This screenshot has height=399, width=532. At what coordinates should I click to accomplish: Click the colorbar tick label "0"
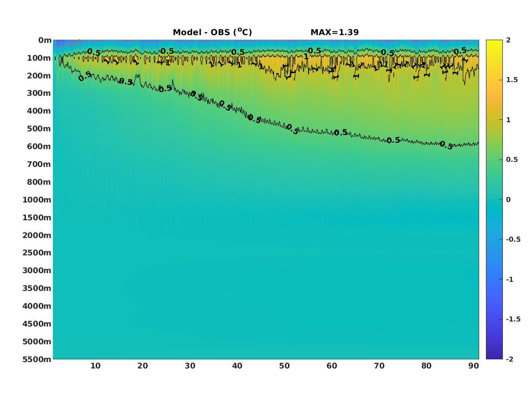coord(508,200)
